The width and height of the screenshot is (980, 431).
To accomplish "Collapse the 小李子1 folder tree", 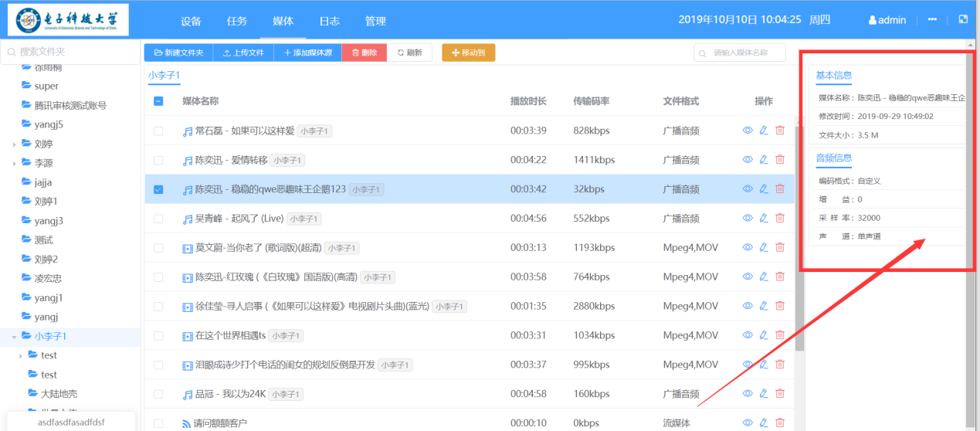I will pyautogui.click(x=14, y=337).
